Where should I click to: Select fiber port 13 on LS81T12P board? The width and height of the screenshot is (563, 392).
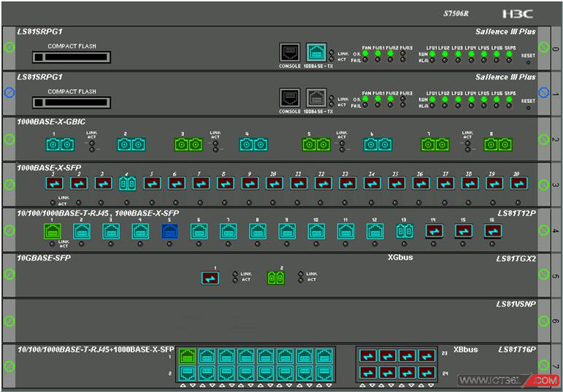tap(405, 231)
